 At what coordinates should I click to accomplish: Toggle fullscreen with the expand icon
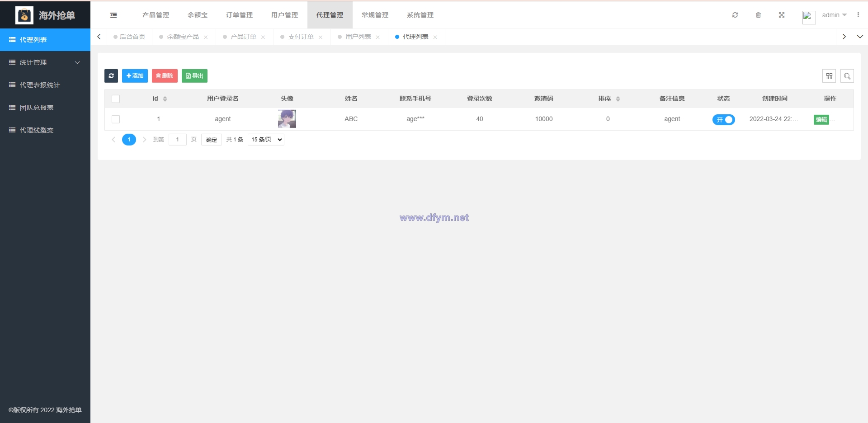[782, 15]
